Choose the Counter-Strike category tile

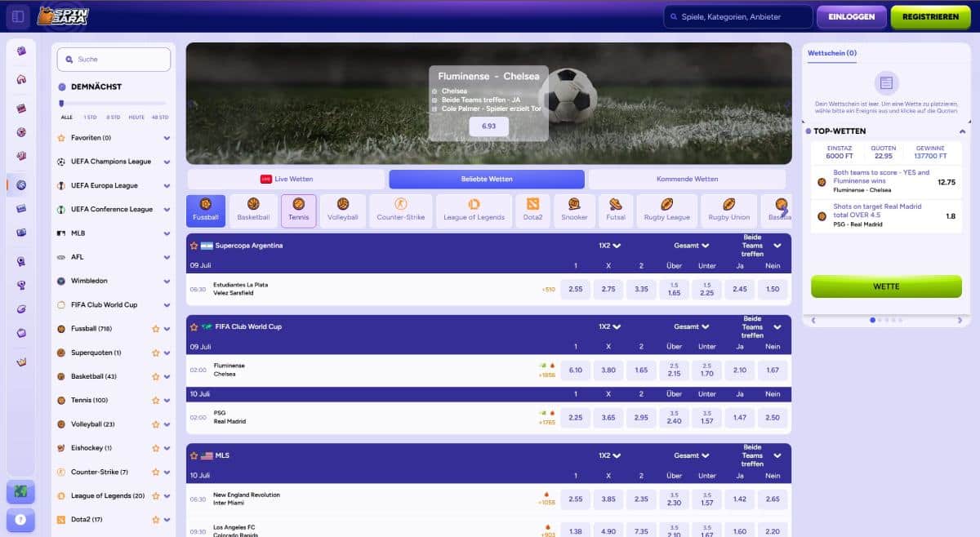click(400, 211)
